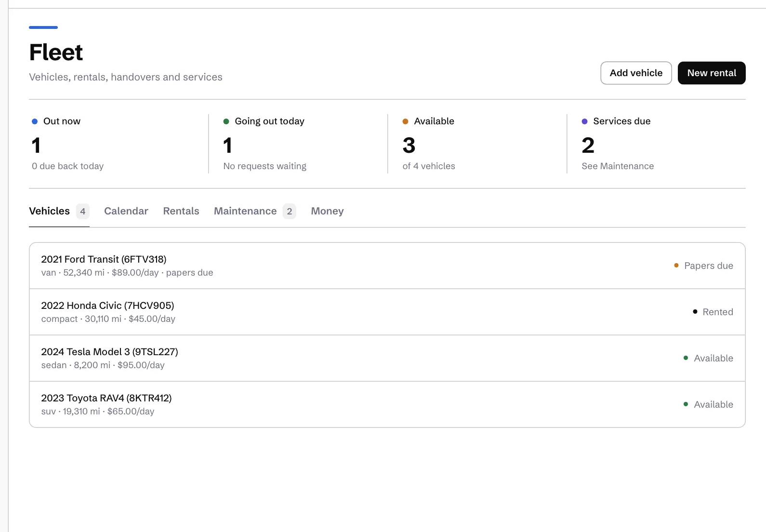Click Honda Civic details 'compact · 30,110 mi'
Image resolution: width=766 pixels, height=532 pixels.
[81, 319]
